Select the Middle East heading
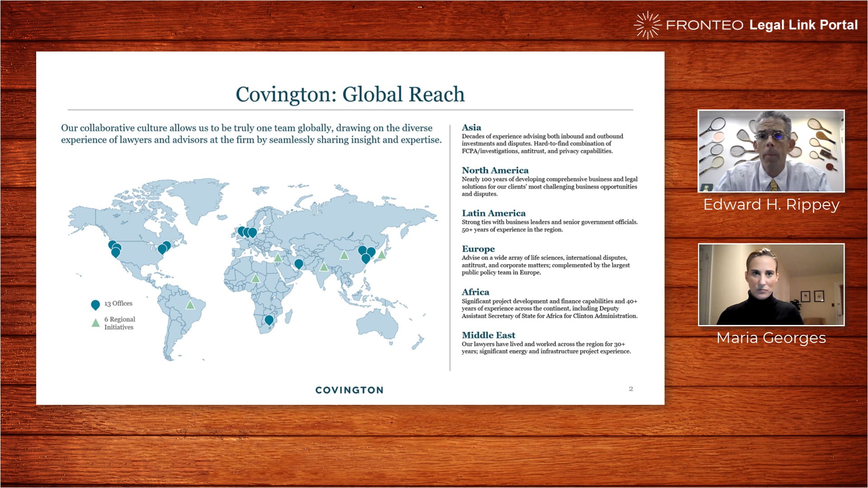This screenshot has width=868, height=488. pos(488,335)
